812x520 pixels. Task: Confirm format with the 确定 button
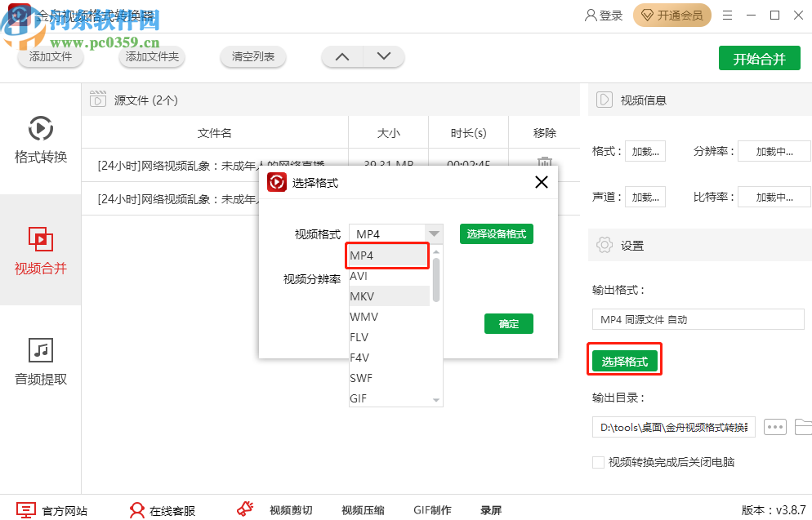(509, 323)
